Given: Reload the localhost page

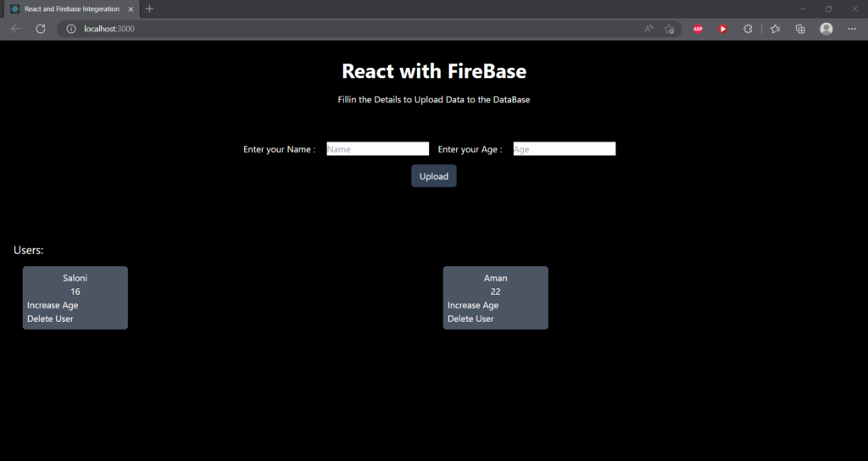Looking at the screenshot, I should 41,29.
